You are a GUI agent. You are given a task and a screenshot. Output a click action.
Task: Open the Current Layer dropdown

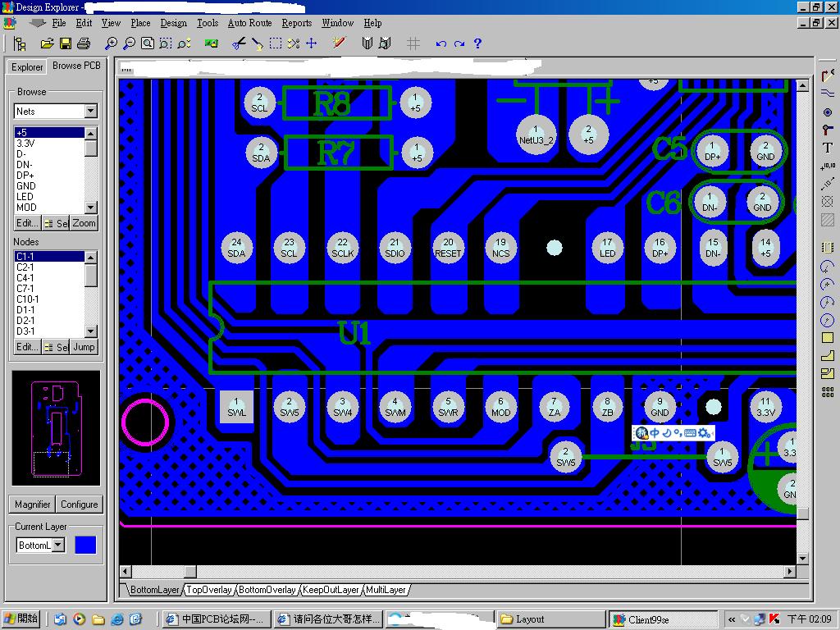pos(58,545)
